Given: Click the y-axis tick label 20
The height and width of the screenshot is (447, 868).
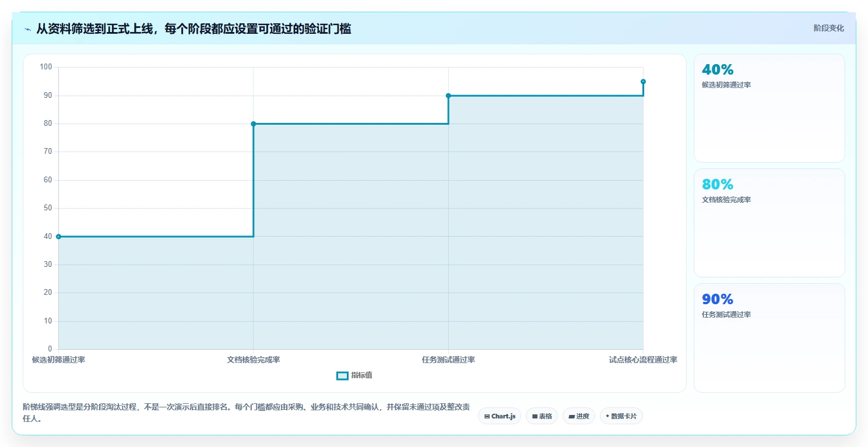Looking at the screenshot, I should tap(48, 293).
